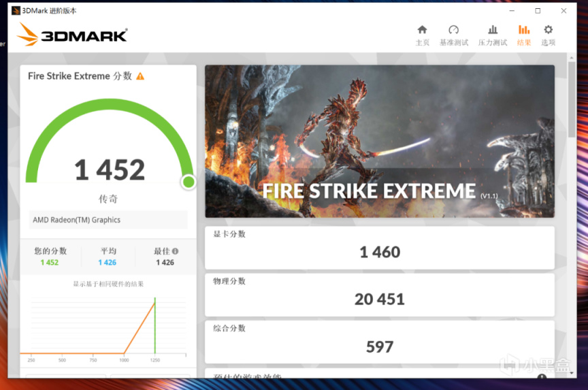588x390 pixels.
Task: Click the 3DMark logo in header
Action: [72, 35]
